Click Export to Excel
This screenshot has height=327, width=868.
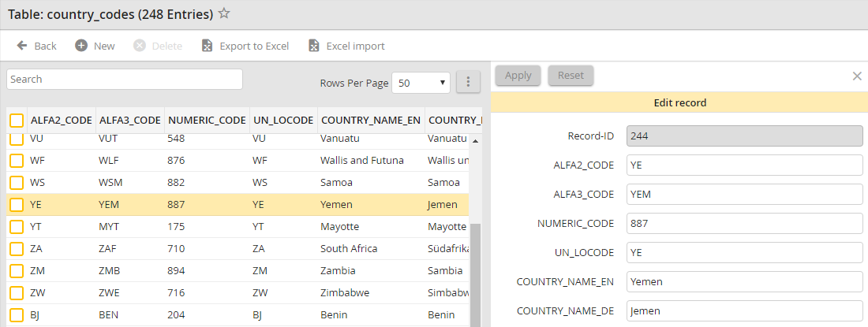pyautogui.click(x=245, y=46)
